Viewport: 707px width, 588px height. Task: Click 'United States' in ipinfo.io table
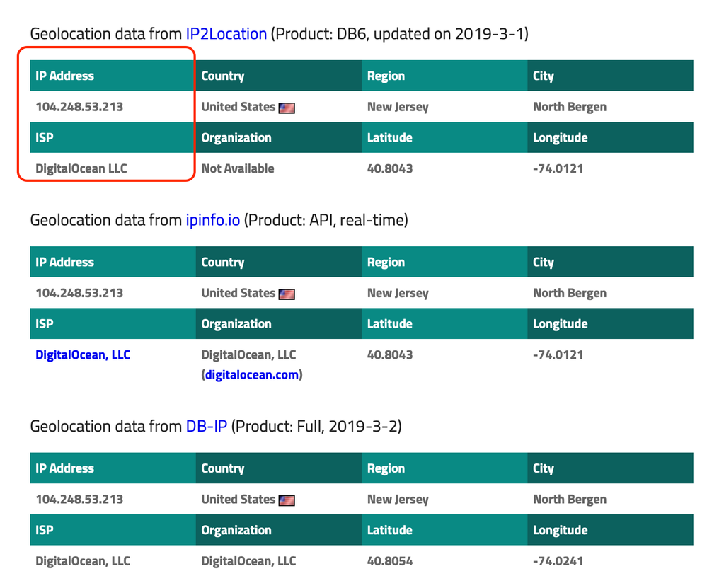coord(238,293)
